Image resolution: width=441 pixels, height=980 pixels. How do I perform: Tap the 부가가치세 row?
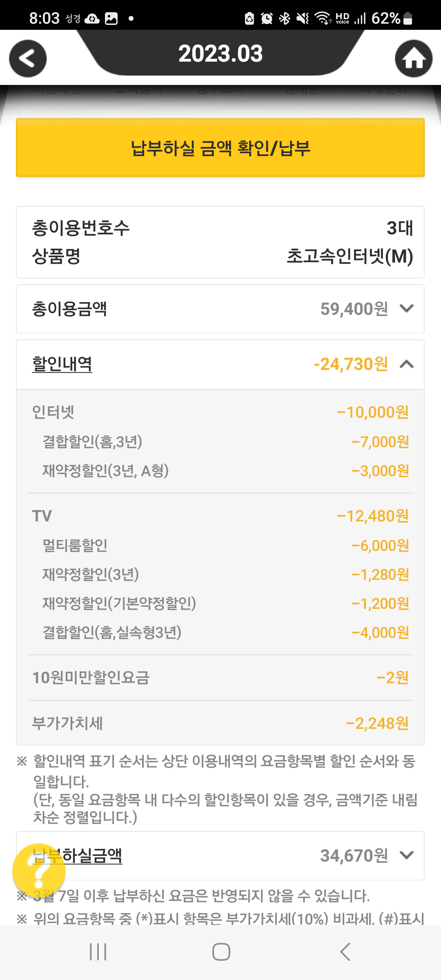click(x=220, y=723)
